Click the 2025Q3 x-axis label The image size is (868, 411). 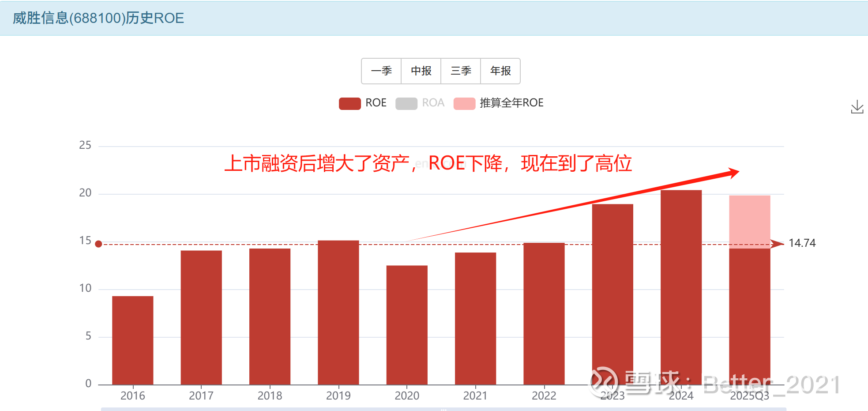[x=750, y=396]
